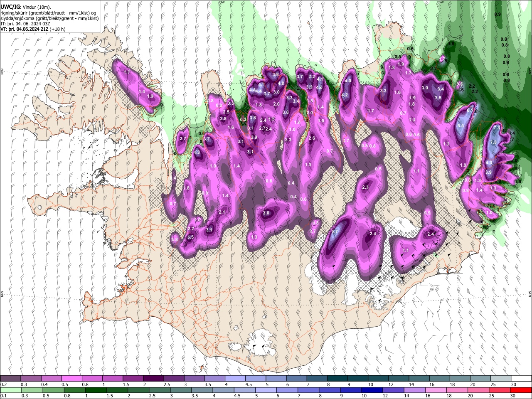The height and width of the screenshot is (399, 532).
Task: Click the violet 3 swatch in the upper legend row
Action: tap(195, 379)
